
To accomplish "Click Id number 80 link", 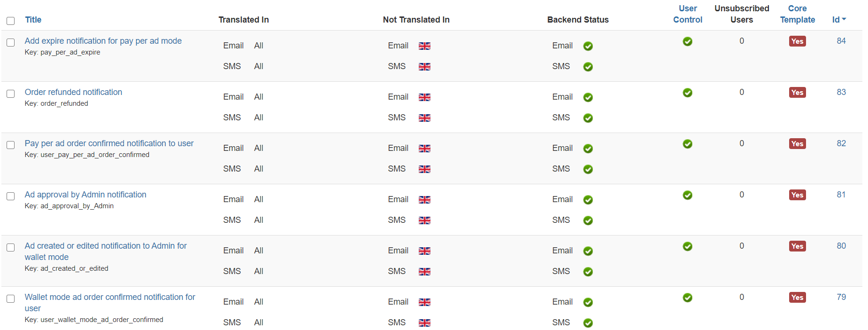I will point(841,246).
